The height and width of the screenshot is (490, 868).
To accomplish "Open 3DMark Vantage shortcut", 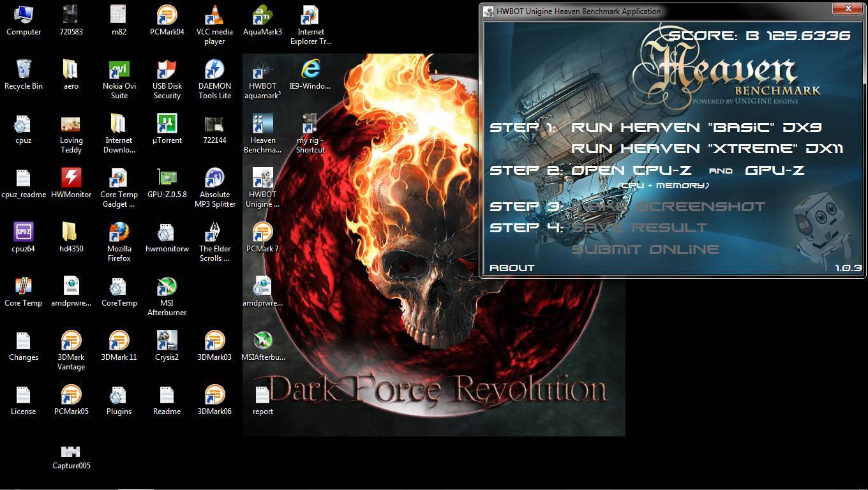I will point(71,351).
